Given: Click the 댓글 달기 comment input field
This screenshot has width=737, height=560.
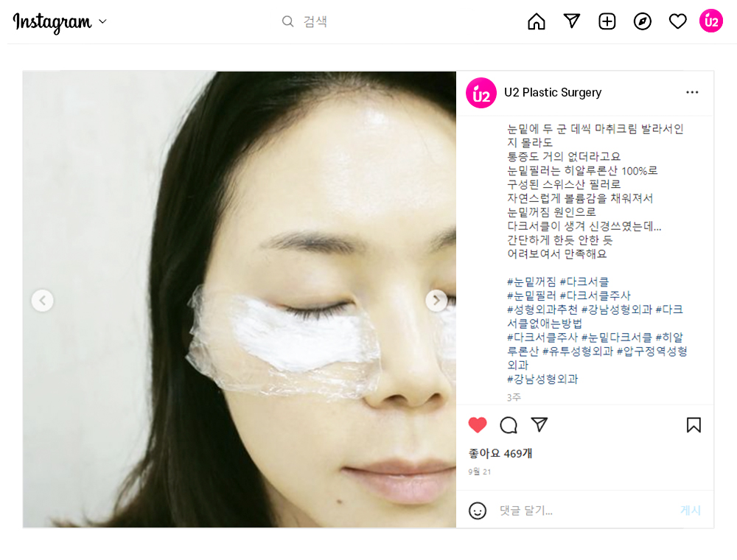Looking at the screenshot, I should [583, 510].
